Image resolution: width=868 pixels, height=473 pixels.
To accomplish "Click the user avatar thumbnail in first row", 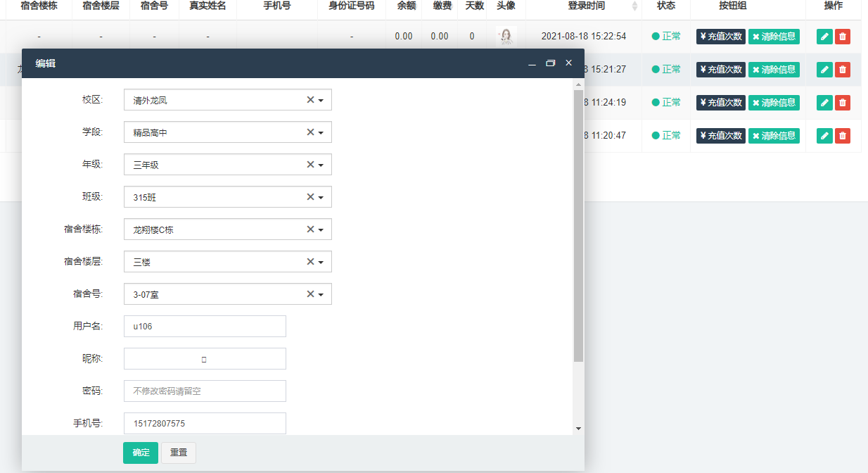I will (x=506, y=37).
